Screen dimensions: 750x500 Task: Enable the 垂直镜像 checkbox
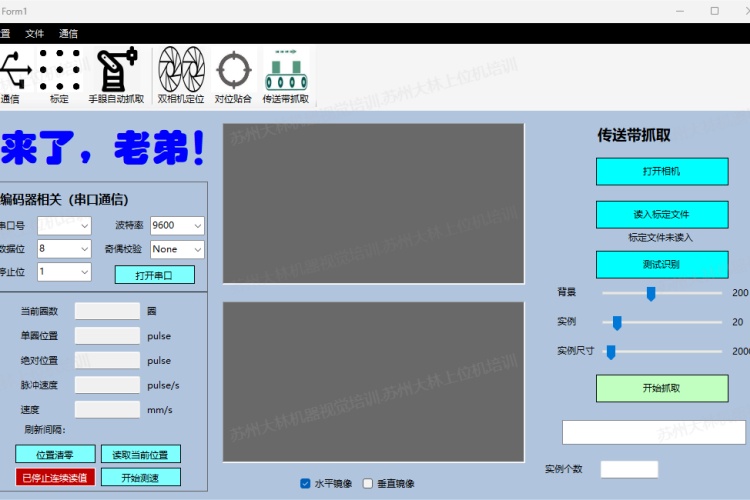(x=367, y=484)
